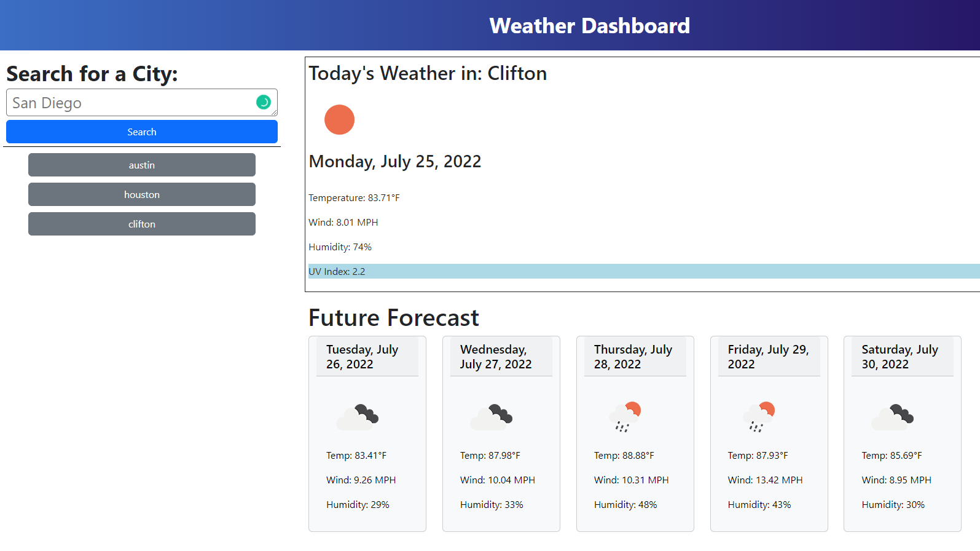This screenshot has width=980, height=551.
Task: Select austin from the search history
Action: [141, 165]
